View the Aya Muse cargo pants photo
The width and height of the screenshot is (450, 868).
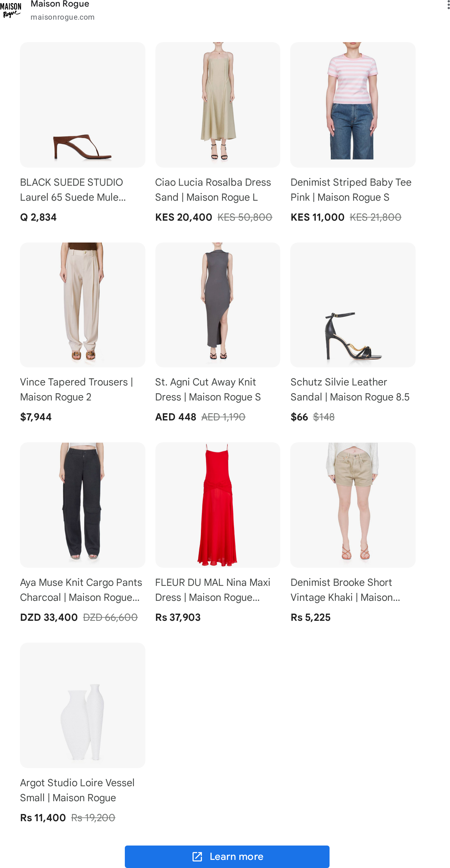coord(82,505)
